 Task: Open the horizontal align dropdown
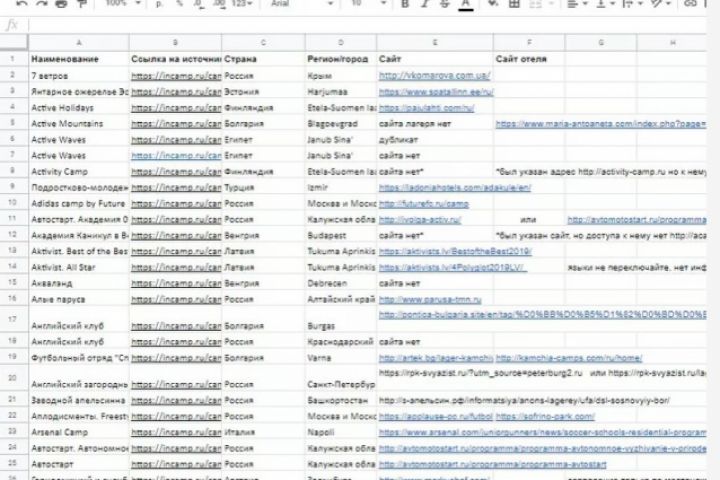click(x=577, y=4)
